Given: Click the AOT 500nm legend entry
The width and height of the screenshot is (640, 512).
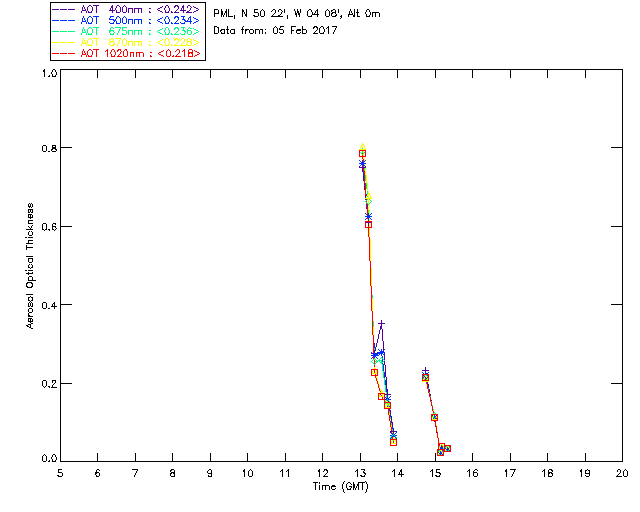Looking at the screenshot, I should tap(126, 20).
